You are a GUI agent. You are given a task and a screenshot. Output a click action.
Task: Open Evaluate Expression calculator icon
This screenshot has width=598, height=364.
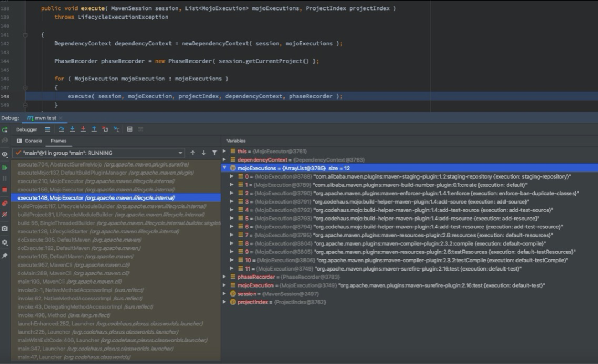point(130,129)
